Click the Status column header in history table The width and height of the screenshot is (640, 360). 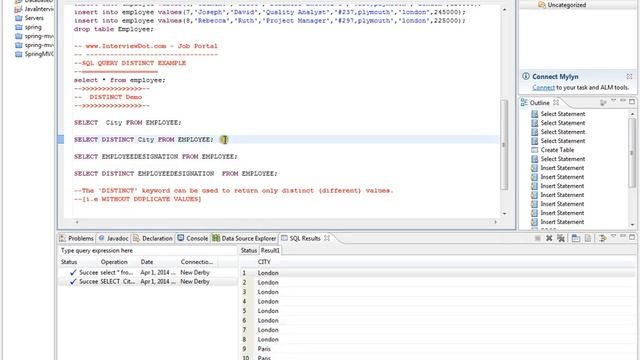click(x=69, y=262)
